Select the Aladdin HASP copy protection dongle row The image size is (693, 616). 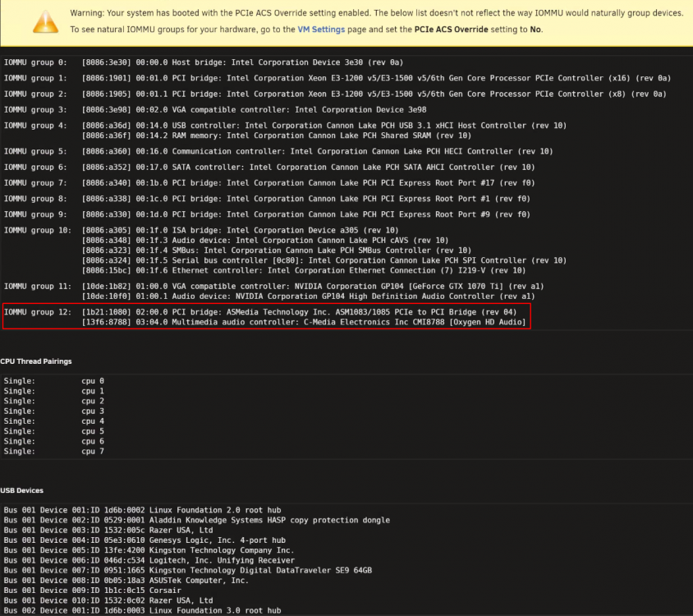197,521
